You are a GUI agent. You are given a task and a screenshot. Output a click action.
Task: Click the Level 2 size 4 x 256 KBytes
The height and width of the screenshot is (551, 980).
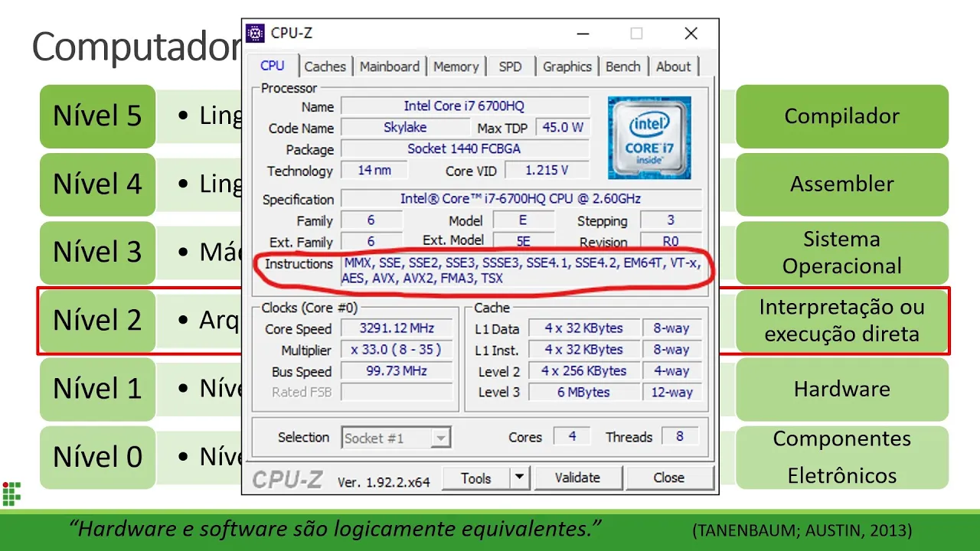point(583,371)
